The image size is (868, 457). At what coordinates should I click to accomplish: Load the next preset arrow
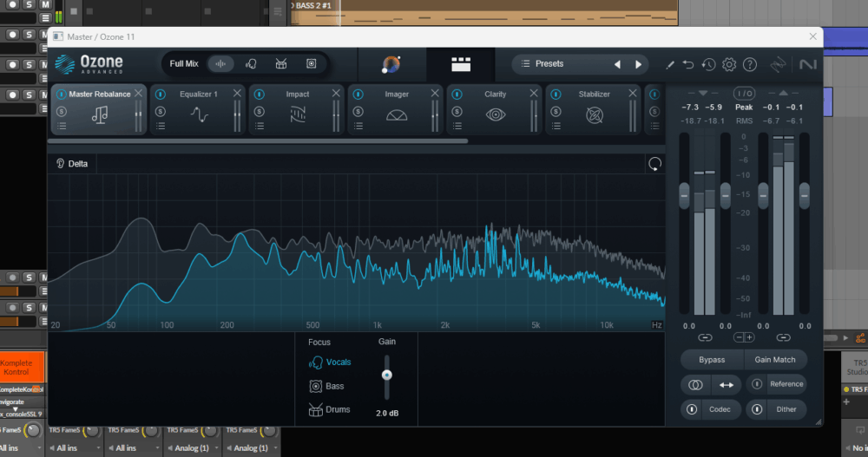pos(638,64)
